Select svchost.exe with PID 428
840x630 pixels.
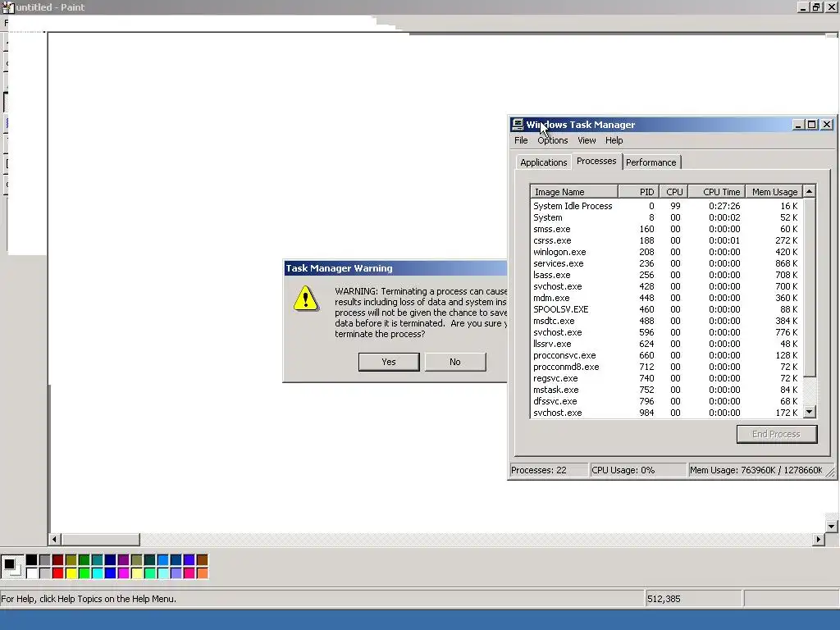point(666,286)
